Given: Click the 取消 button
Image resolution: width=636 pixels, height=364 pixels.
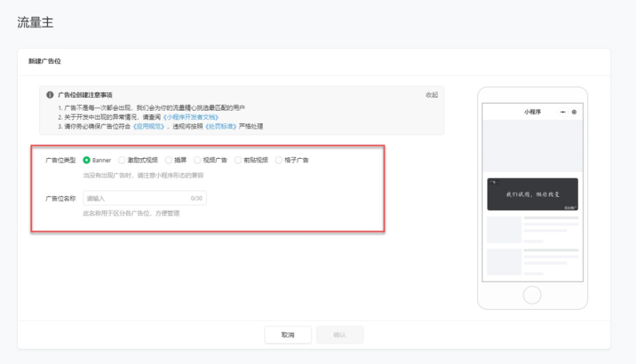Looking at the screenshot, I should [288, 335].
